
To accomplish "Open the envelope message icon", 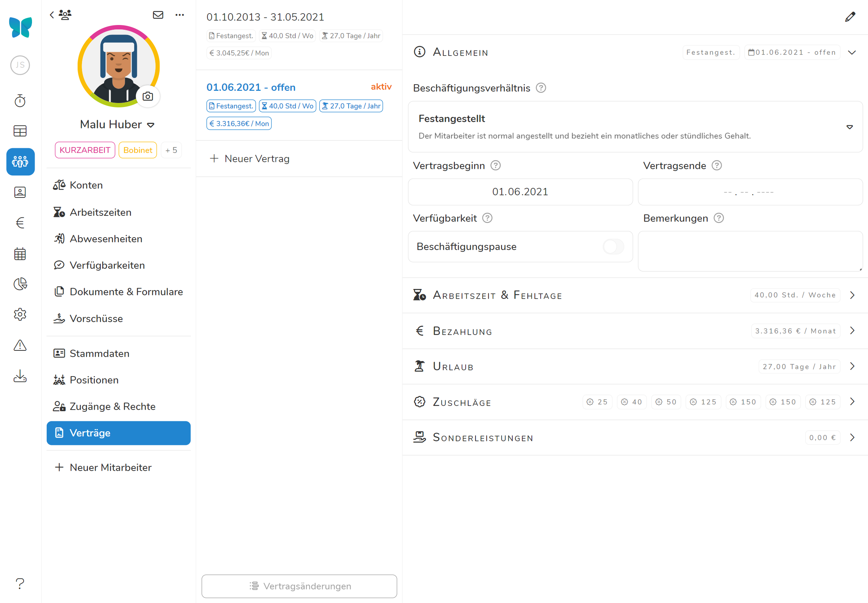I will 158,15.
